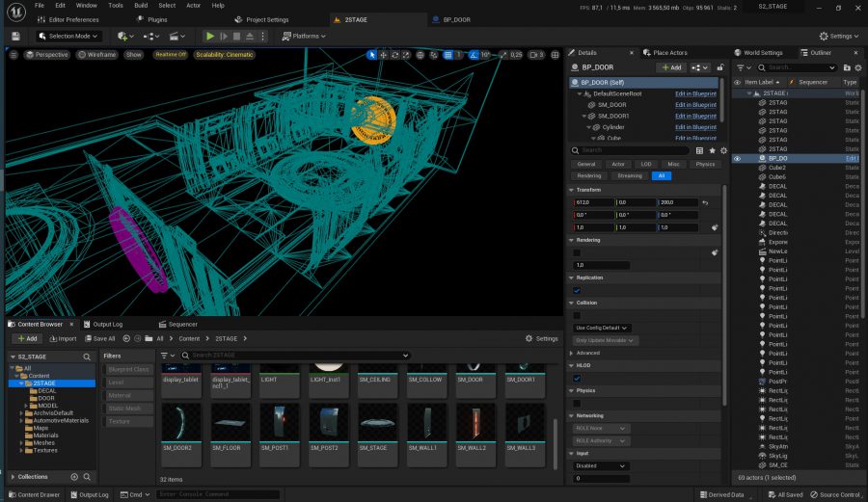The width and height of the screenshot is (868, 502).
Task: Toggle the Replication checkbox
Action: 577,290
